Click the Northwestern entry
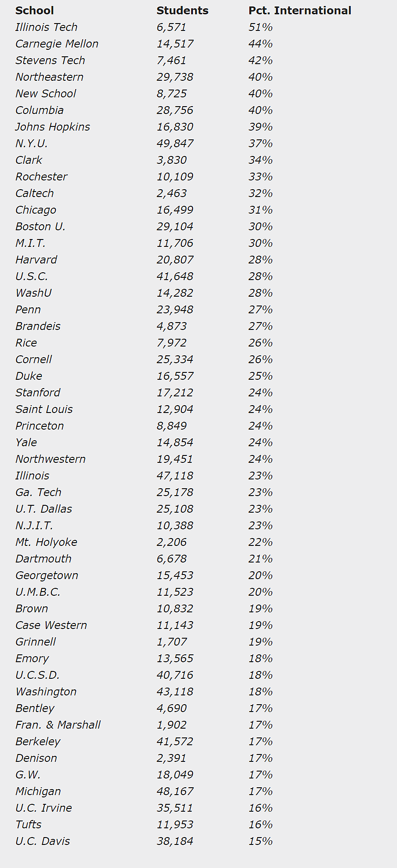 pos(50,459)
